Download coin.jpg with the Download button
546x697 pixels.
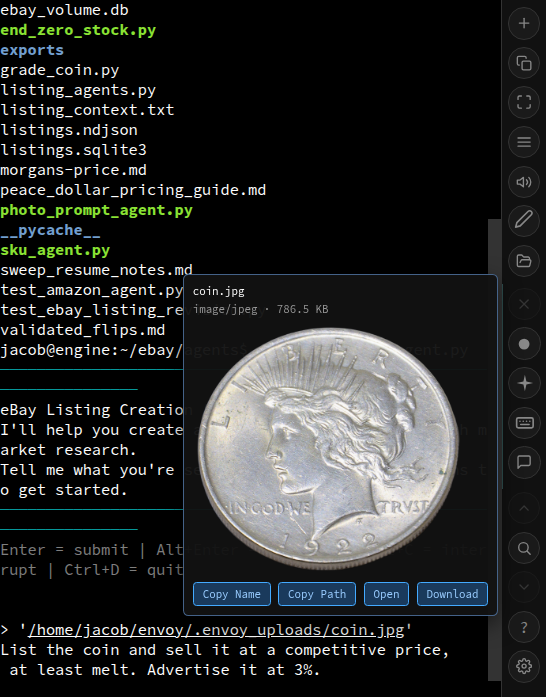[452, 594]
